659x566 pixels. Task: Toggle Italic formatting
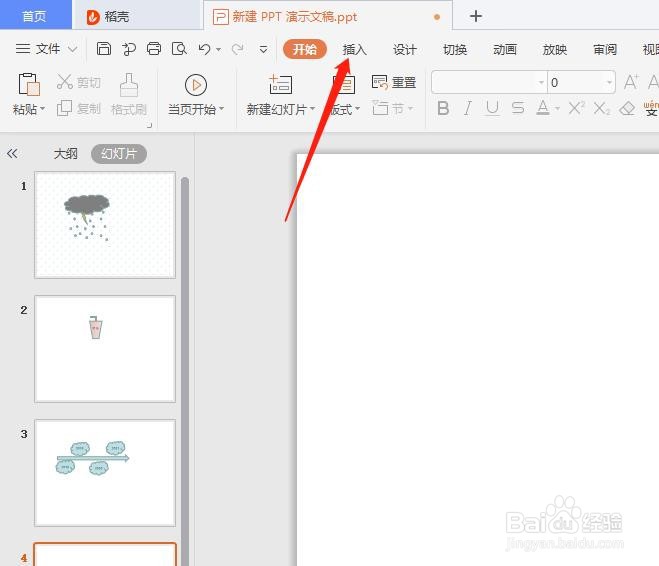click(468, 108)
